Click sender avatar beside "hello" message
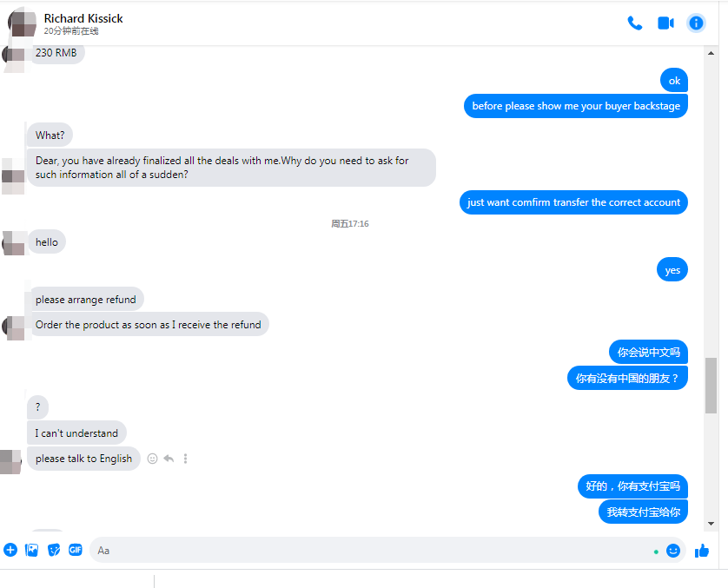This screenshot has height=588, width=728. 13,243
